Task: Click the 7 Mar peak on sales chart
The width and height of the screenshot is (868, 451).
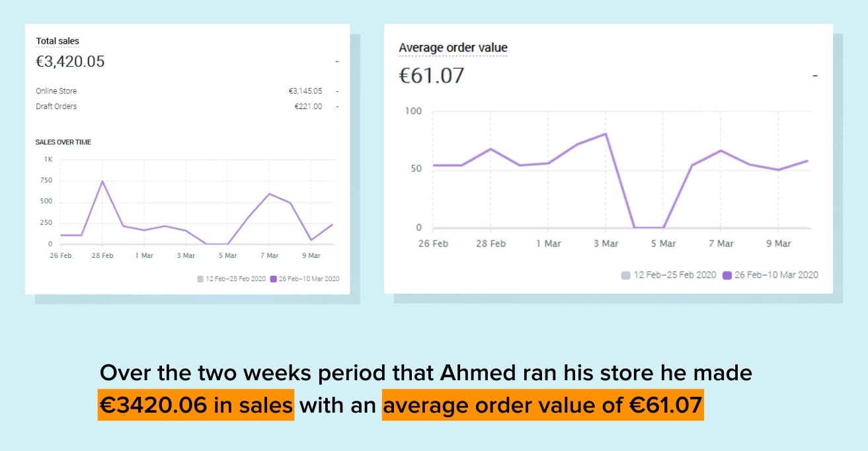Action: tap(269, 194)
